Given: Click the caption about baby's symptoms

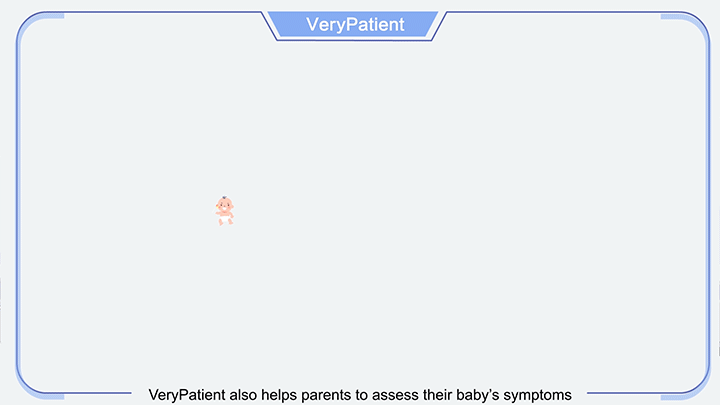Looking at the screenshot, I should click(360, 395).
